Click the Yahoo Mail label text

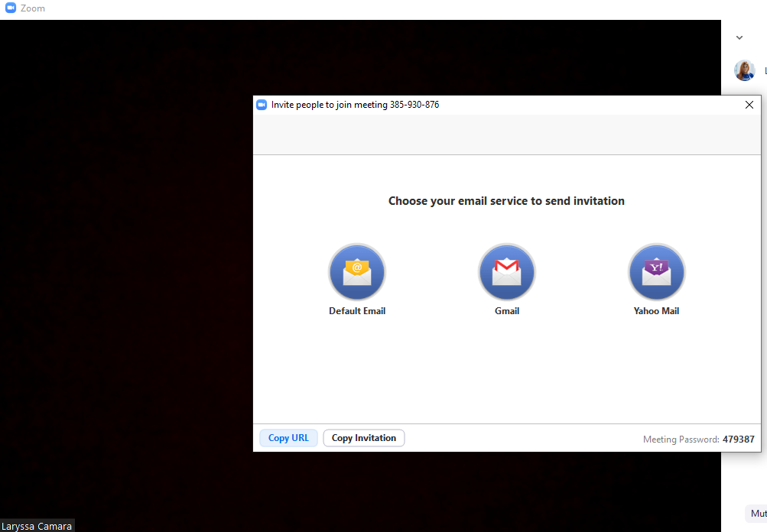coord(656,311)
